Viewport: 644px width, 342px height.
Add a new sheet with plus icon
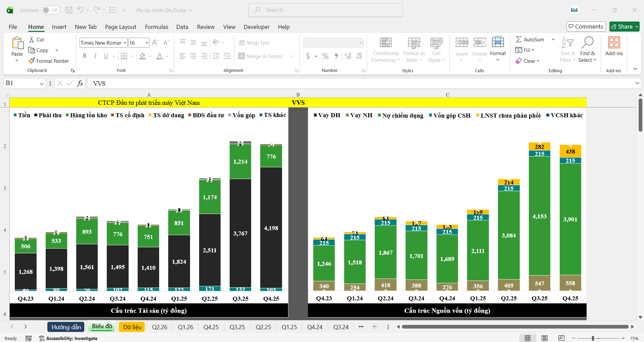pyautogui.click(x=374, y=327)
